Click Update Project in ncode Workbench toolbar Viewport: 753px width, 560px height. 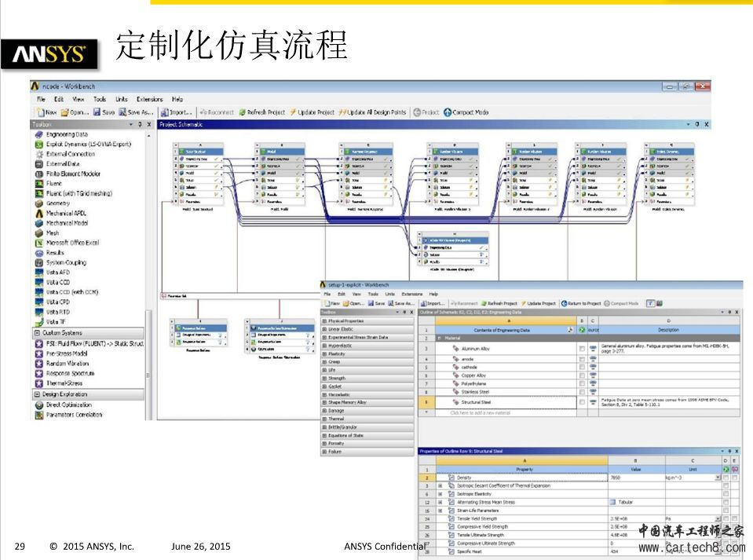[x=313, y=112]
